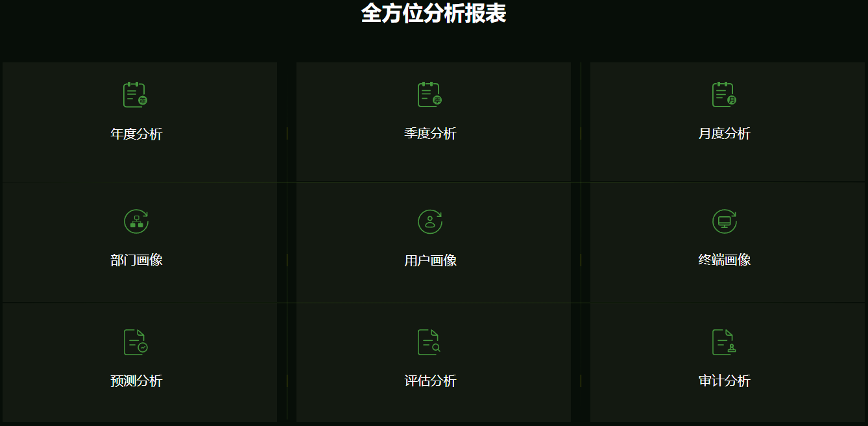868x426 pixels.
Task: Click the 终端画像 monitor icon
Action: [x=725, y=221]
